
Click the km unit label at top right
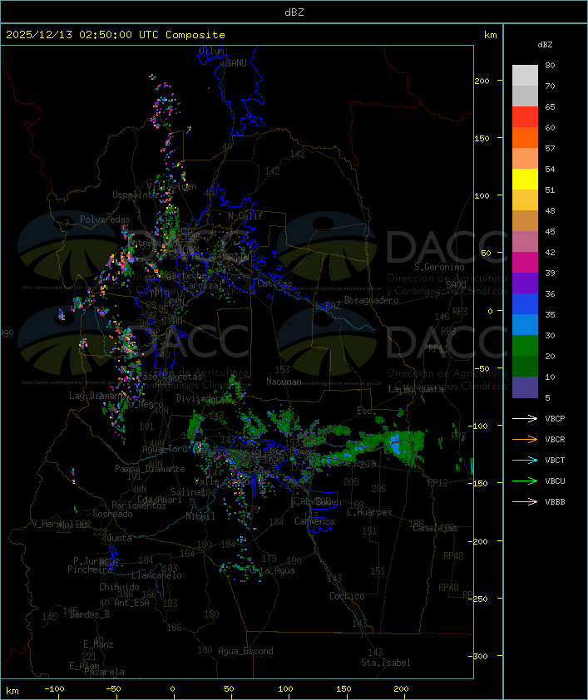pos(490,35)
